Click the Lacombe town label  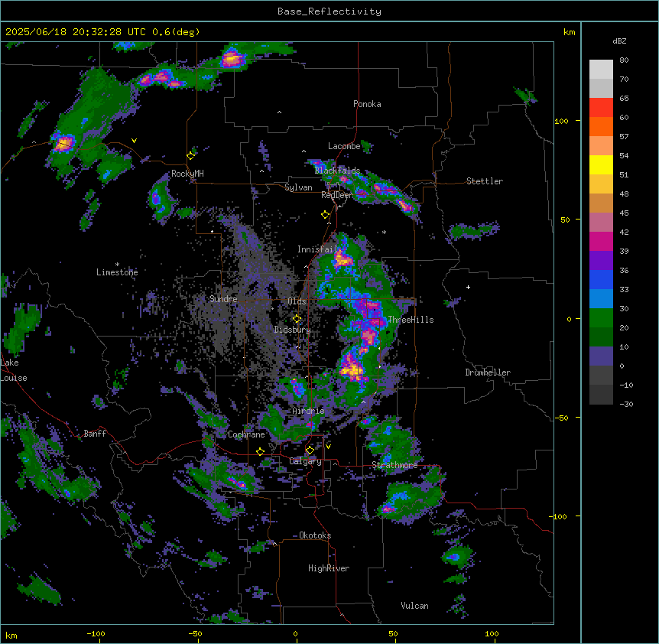(344, 146)
